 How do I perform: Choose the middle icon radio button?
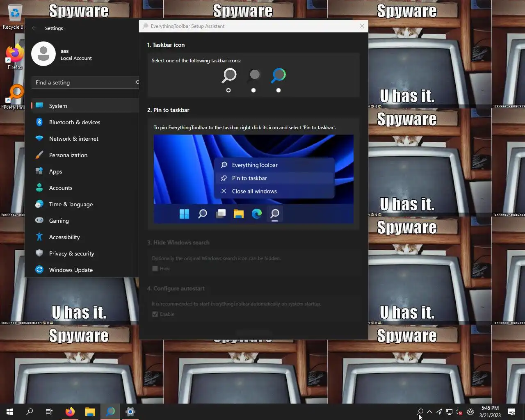point(253,90)
